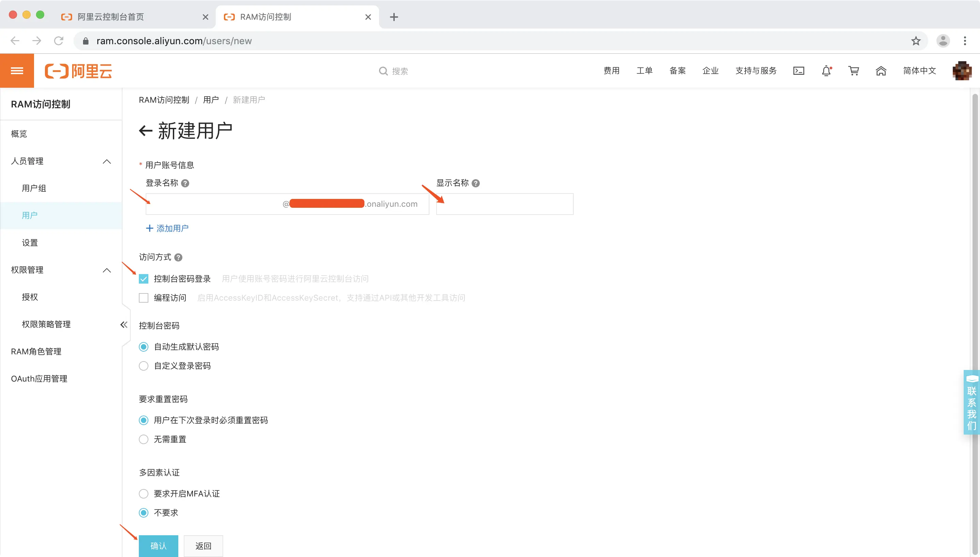Open the Cloud Shell terminal icon

pos(799,71)
